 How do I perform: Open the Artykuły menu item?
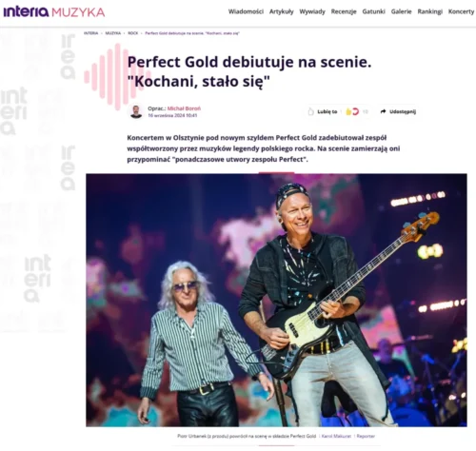[282, 11]
